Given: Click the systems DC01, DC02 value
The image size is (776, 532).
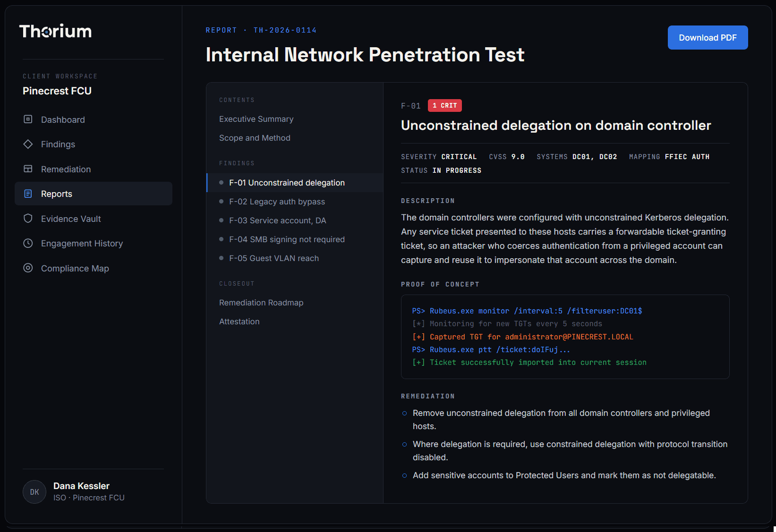Looking at the screenshot, I should [x=595, y=157].
